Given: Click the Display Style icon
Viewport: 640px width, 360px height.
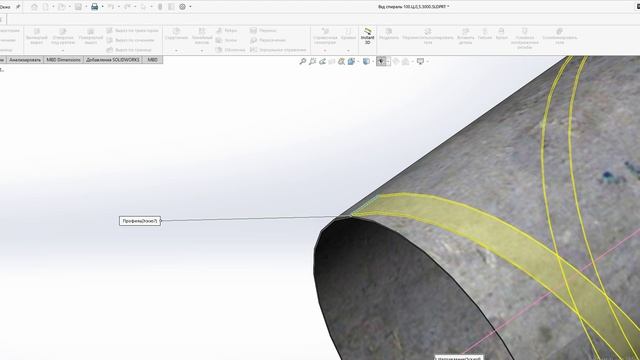Looking at the screenshot, I should [366, 61].
